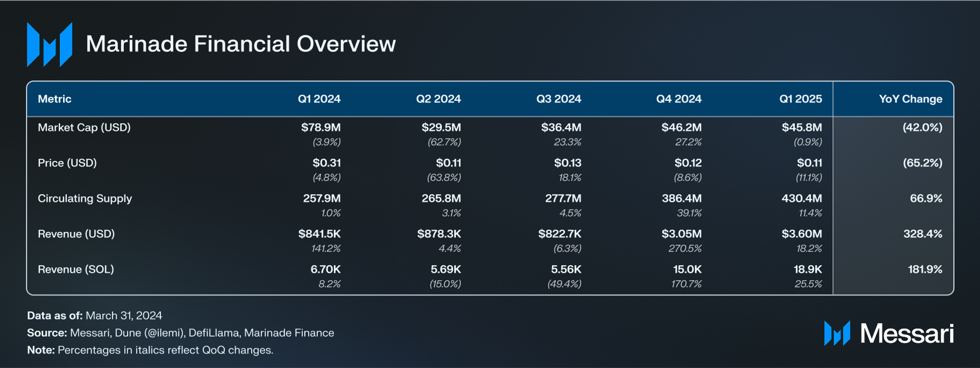This screenshot has height=368, width=980.
Task: Click the '181.9%' YoY change value
Action: coord(925,270)
